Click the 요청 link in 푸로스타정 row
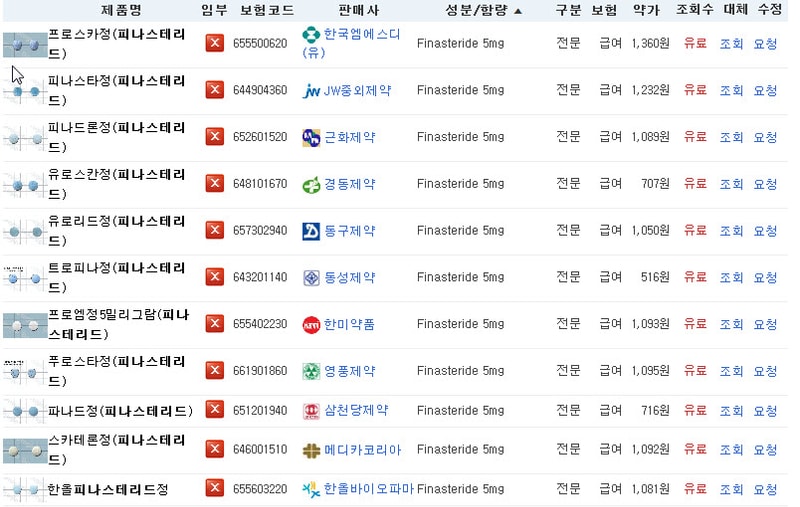This screenshot has width=800, height=507. [765, 371]
